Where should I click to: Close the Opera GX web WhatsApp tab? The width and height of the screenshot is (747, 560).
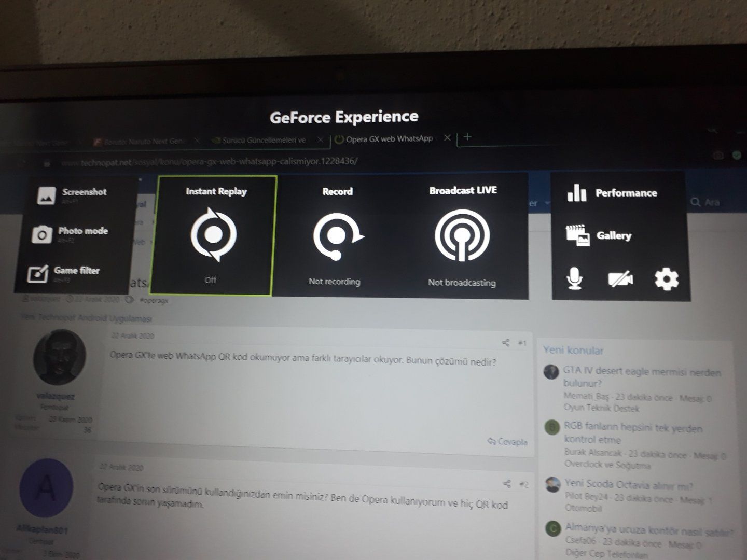tap(447, 138)
